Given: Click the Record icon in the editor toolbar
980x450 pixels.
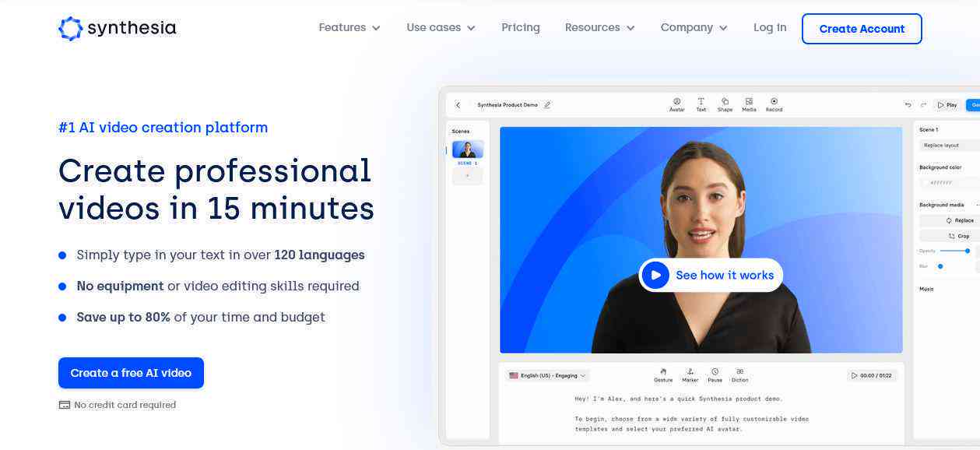Looking at the screenshot, I should pos(774,104).
